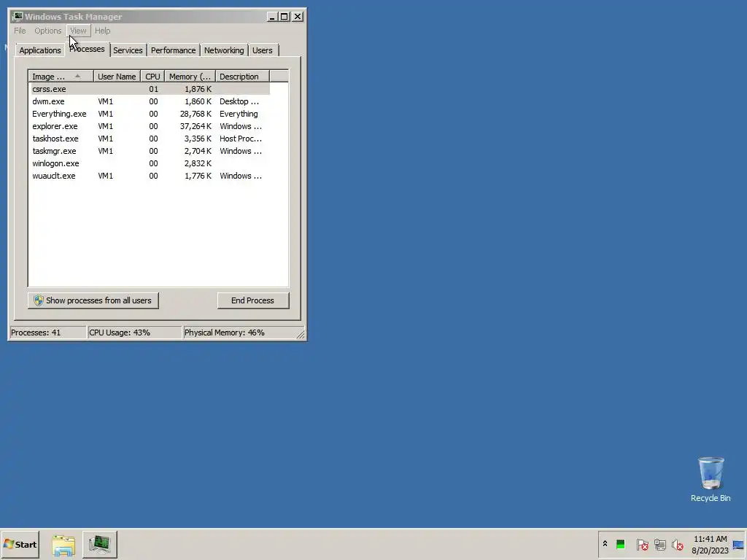The height and width of the screenshot is (560, 747).
Task: Sort by User Name column header
Action: click(x=117, y=77)
